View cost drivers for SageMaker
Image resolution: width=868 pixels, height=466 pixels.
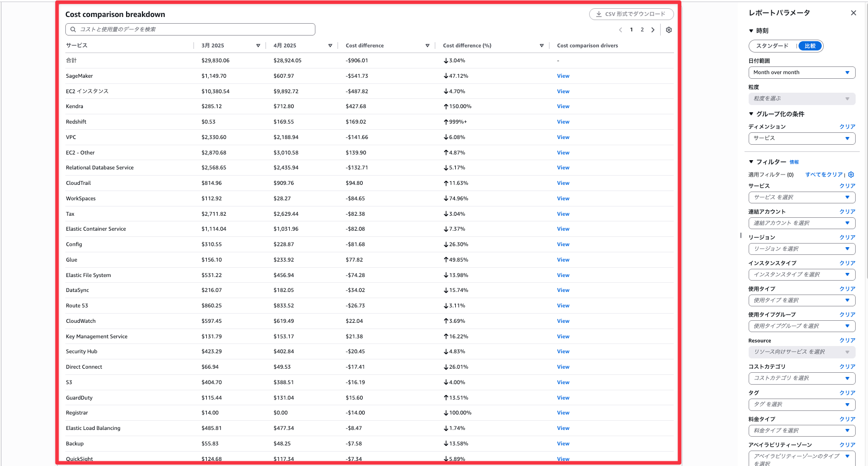point(563,76)
